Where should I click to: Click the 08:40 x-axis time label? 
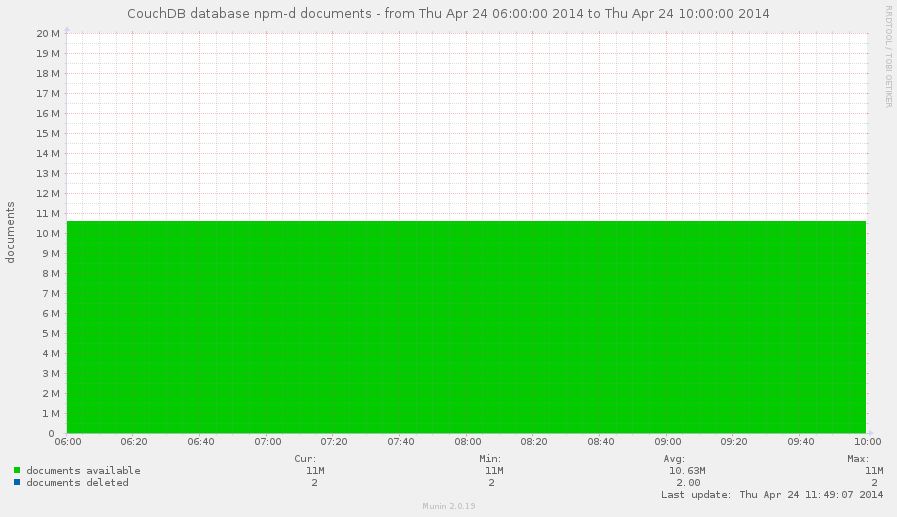click(x=601, y=442)
